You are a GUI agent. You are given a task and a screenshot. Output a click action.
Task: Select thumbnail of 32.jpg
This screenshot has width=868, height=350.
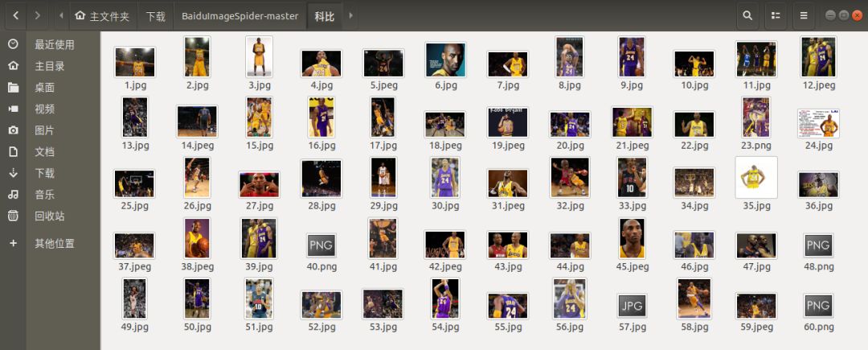point(570,177)
